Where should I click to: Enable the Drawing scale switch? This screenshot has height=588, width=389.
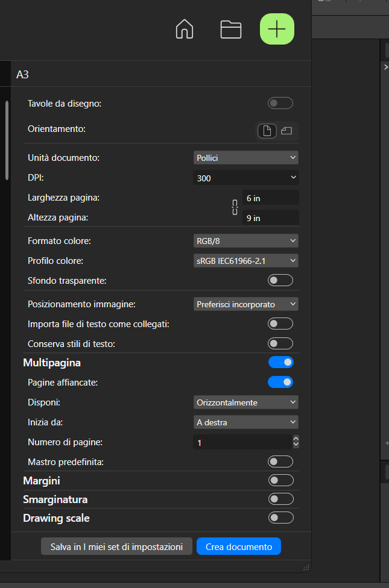pyautogui.click(x=281, y=518)
